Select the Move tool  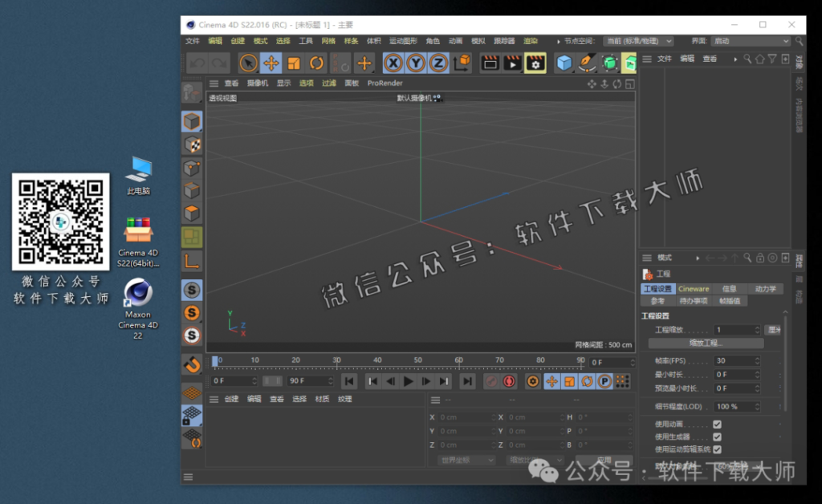point(273,63)
